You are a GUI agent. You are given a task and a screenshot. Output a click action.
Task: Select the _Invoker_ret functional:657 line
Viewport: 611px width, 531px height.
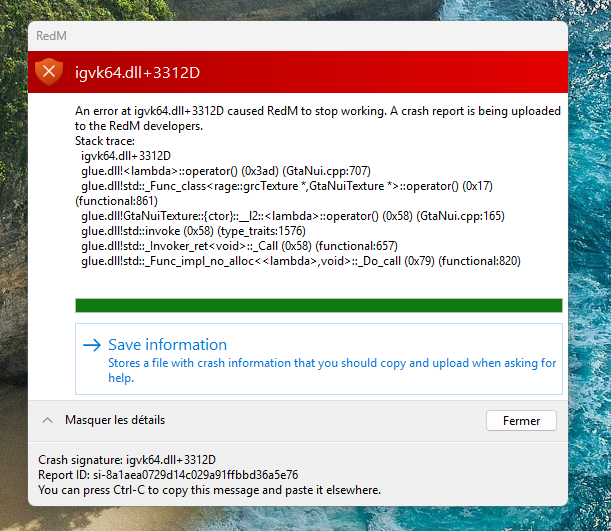tap(239, 246)
